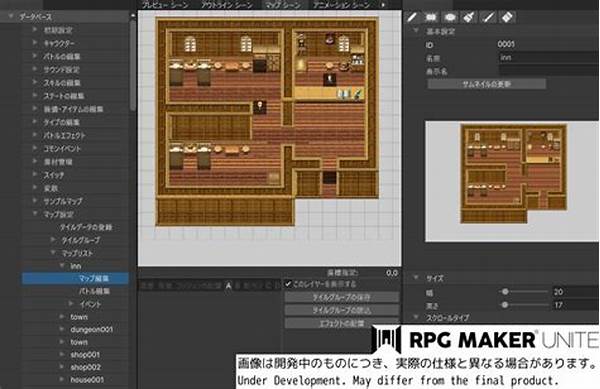Switch to the 'アウトライン シーン' tab
The width and height of the screenshot is (600, 389).
click(x=227, y=5)
